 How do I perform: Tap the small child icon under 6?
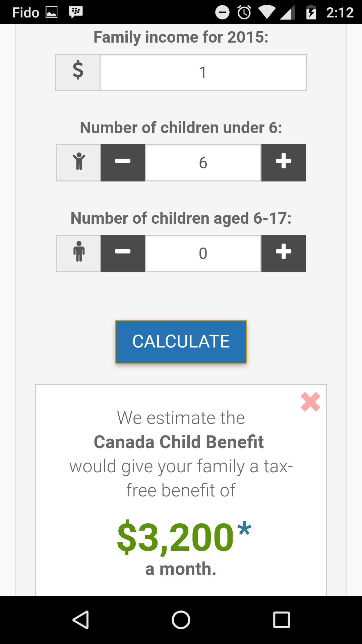point(79,161)
